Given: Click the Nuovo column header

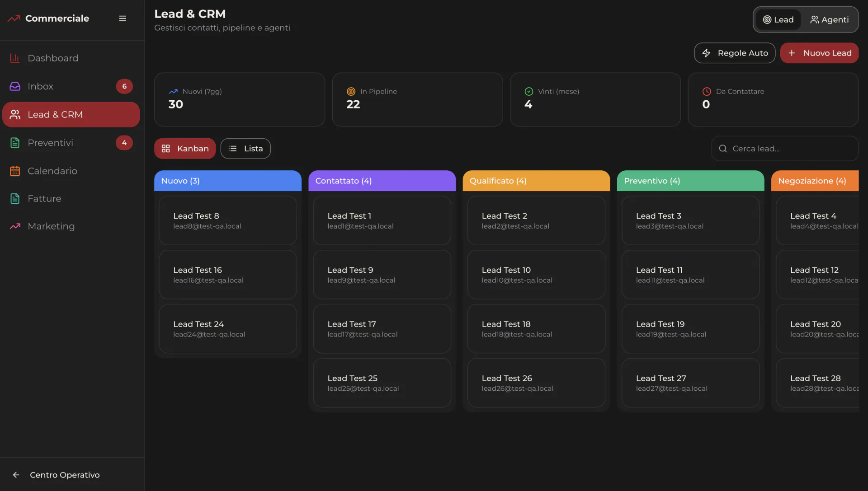Looking at the screenshot, I should 228,181.
